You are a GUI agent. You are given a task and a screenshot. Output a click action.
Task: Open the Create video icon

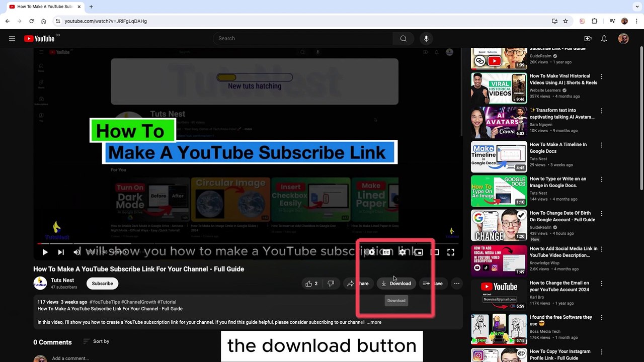(588, 39)
